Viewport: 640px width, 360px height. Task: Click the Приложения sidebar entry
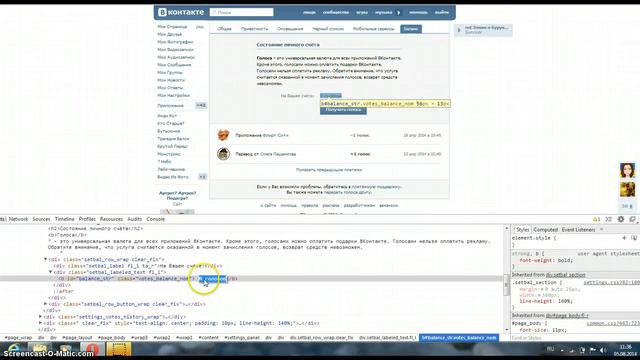(x=171, y=105)
